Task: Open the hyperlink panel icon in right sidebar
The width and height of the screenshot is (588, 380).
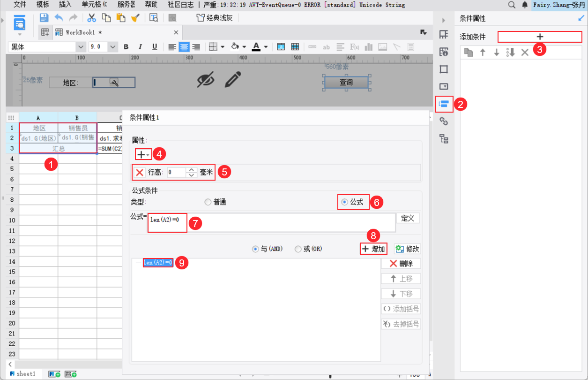Action: pos(443,121)
